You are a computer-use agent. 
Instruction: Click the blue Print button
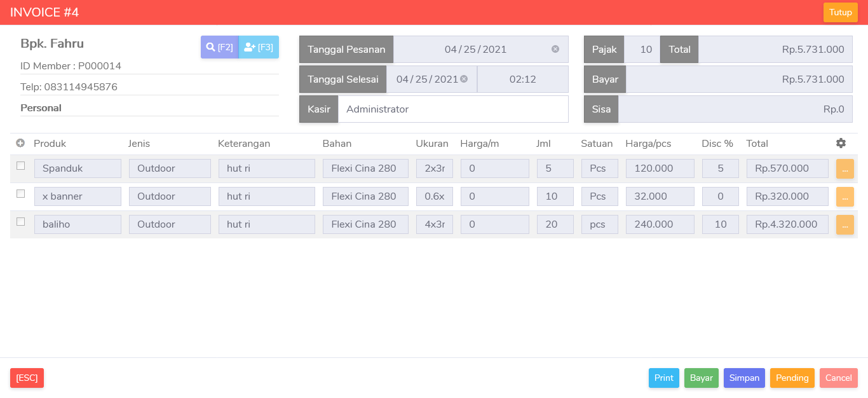(664, 378)
